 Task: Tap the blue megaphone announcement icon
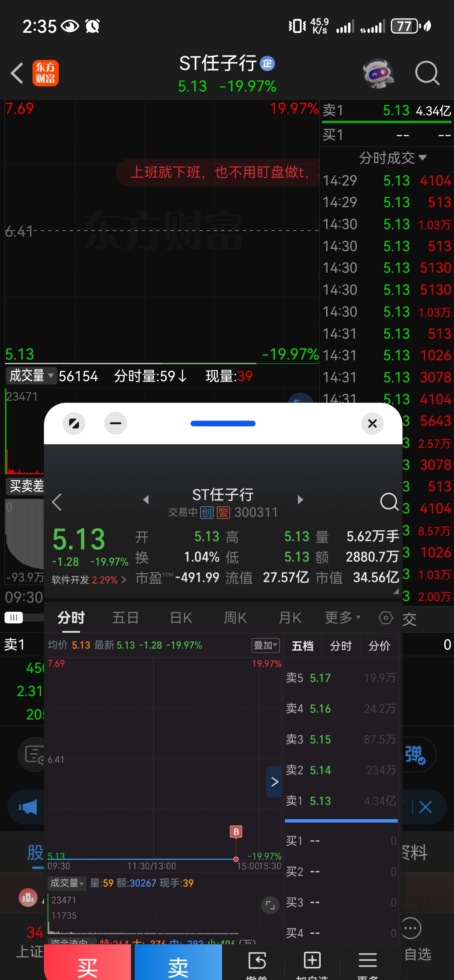point(28,807)
